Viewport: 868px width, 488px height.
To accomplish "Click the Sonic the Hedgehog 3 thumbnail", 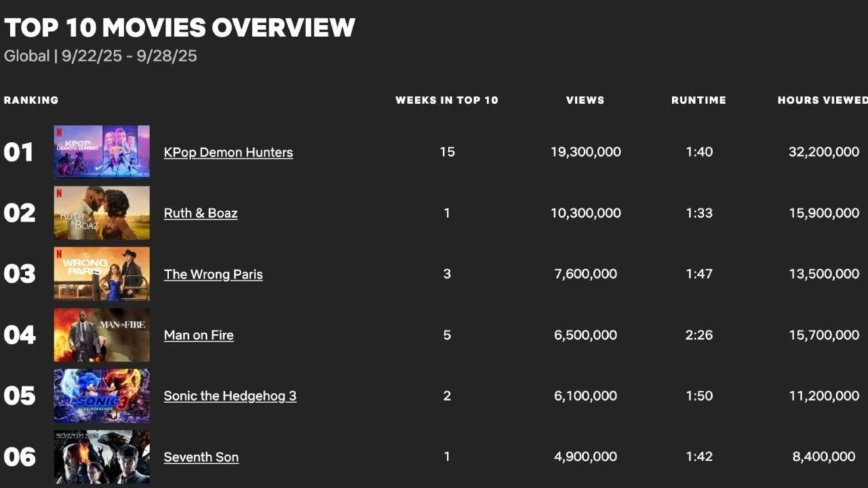I will [102, 396].
